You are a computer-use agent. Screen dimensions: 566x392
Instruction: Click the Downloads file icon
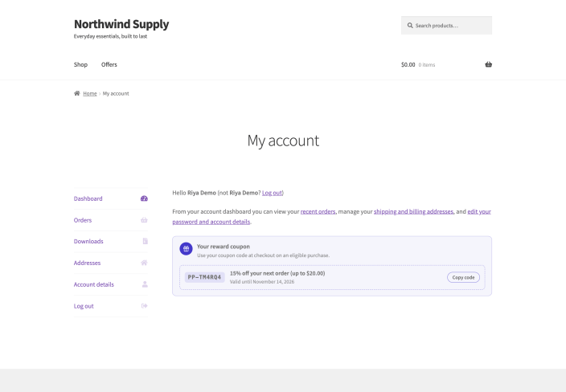(x=145, y=241)
